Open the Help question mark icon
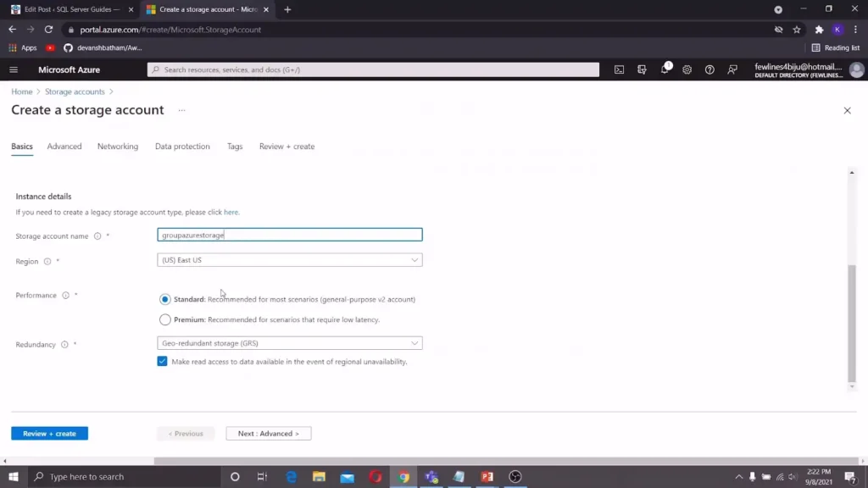The image size is (868, 488). pos(709,69)
